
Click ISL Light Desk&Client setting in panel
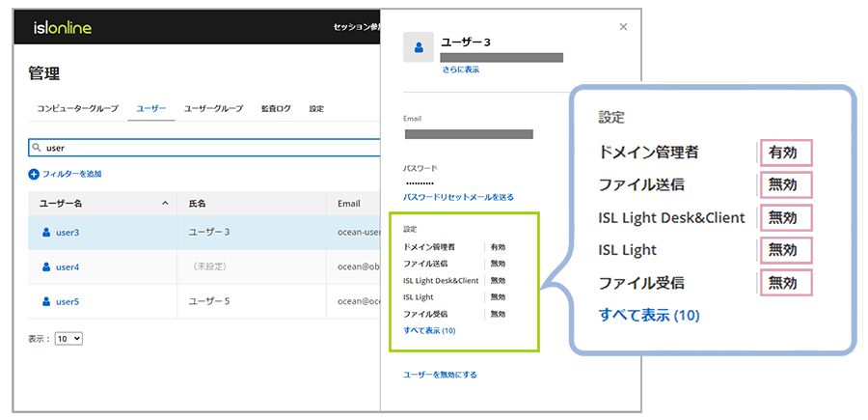coord(454,281)
